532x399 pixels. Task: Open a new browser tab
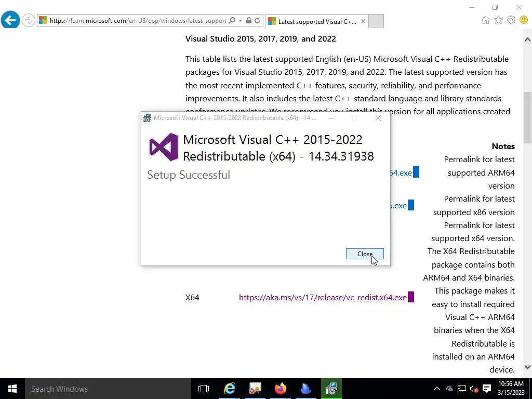point(376,21)
